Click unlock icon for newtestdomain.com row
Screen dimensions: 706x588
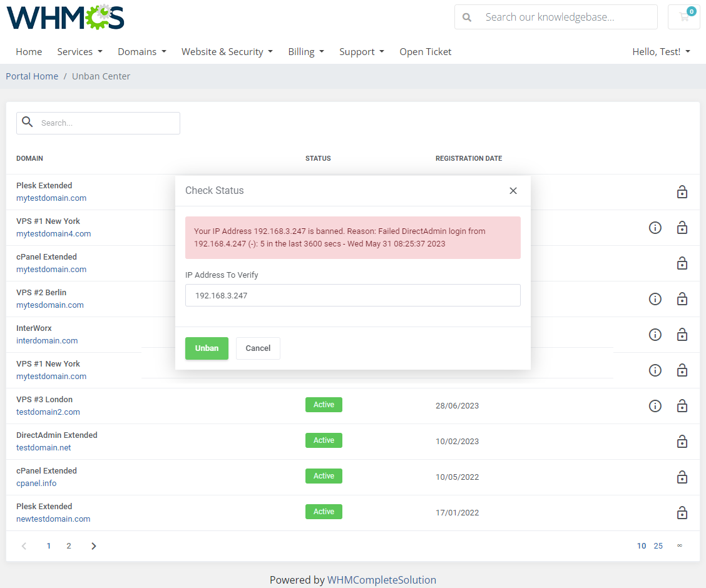coord(682,513)
